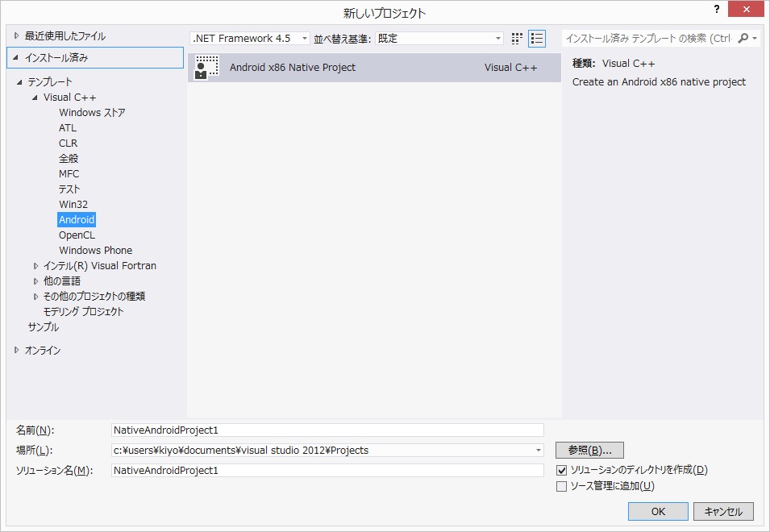
Task: Toggle ソリューションのディレクトリを作成 checkbox
Action: pos(562,470)
